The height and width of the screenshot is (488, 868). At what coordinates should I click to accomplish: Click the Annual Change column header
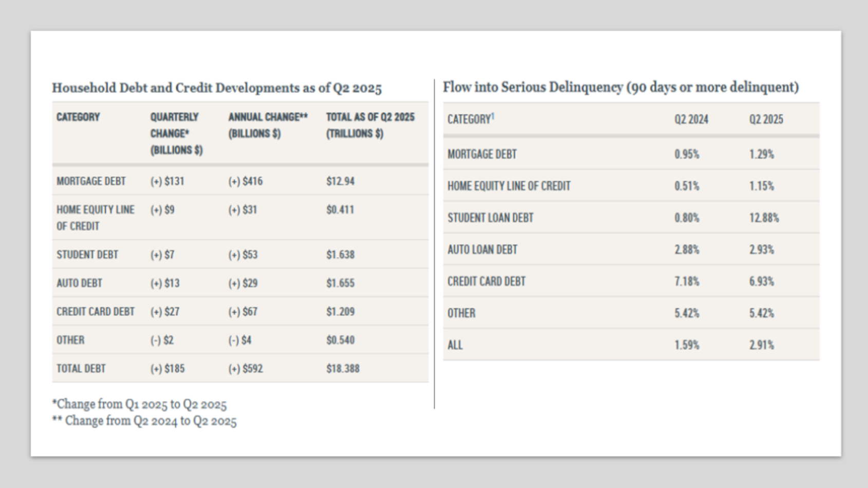(x=268, y=125)
